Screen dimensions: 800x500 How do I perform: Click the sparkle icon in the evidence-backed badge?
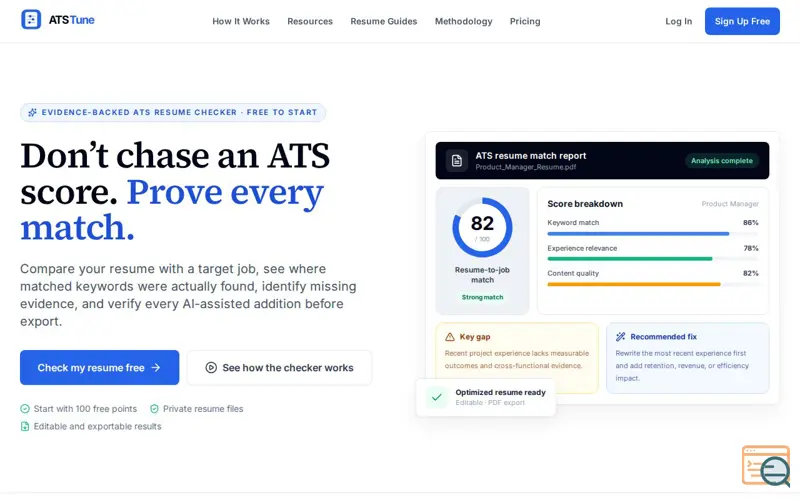[x=32, y=112]
